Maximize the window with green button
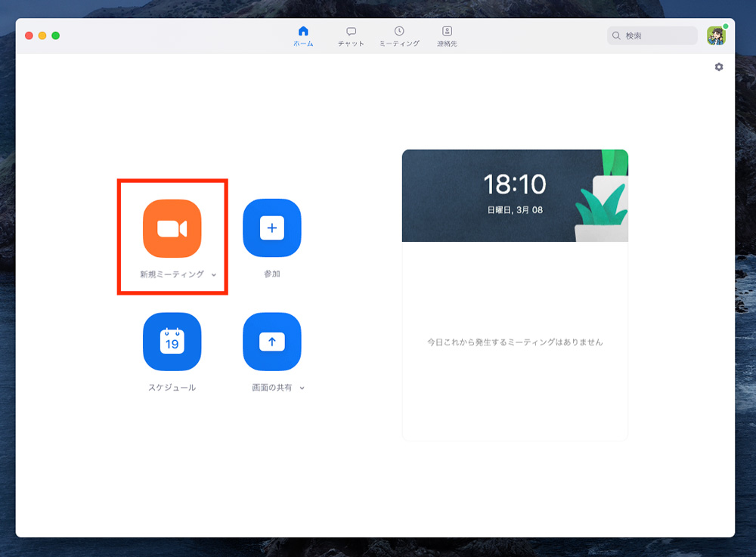The width and height of the screenshot is (756, 557). 55,36
